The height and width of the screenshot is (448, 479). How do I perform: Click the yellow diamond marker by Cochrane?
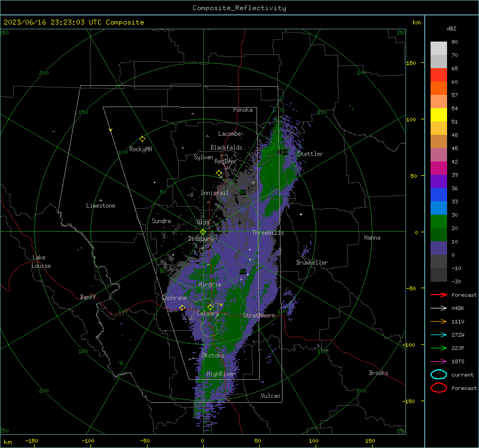(182, 307)
